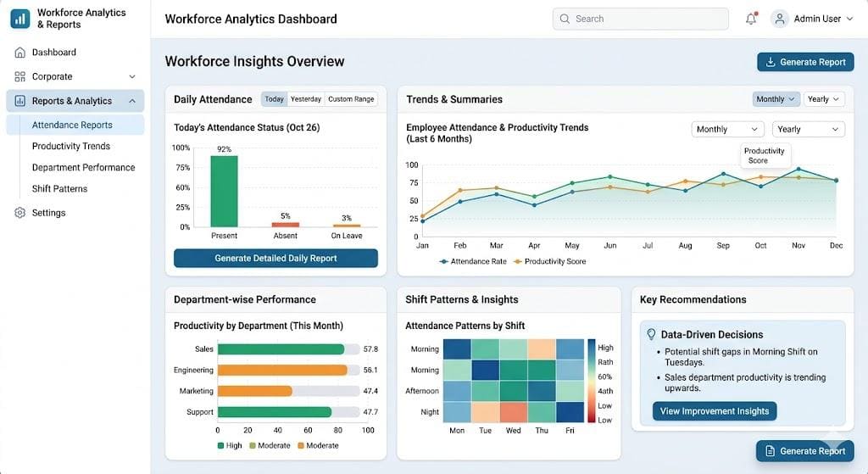Click the "92%" label above Present

tap(224, 149)
